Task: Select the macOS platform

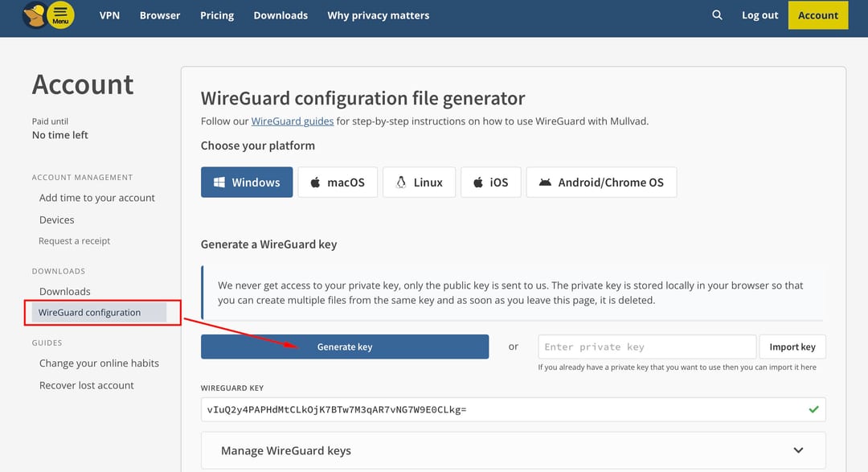Action: 338,183
